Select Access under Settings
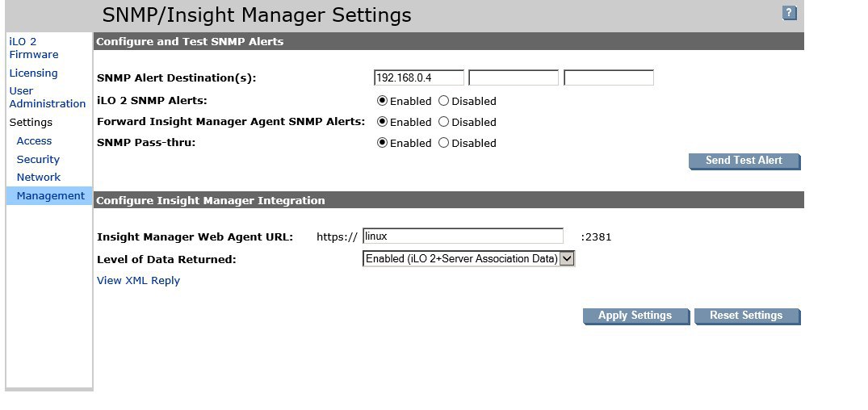The image size is (868, 410). click(34, 140)
